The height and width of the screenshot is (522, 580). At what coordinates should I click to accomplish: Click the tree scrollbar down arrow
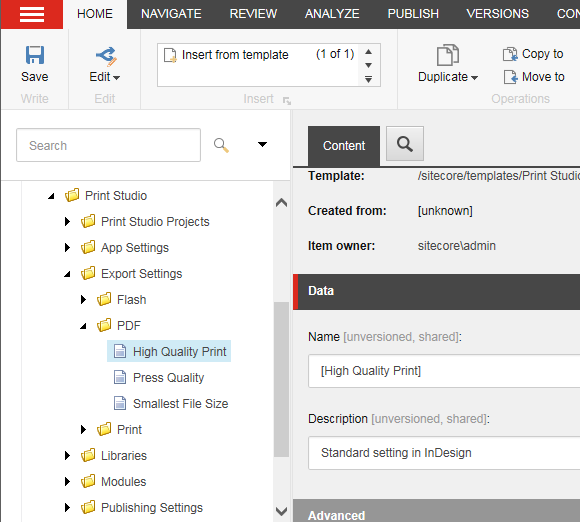(x=281, y=512)
